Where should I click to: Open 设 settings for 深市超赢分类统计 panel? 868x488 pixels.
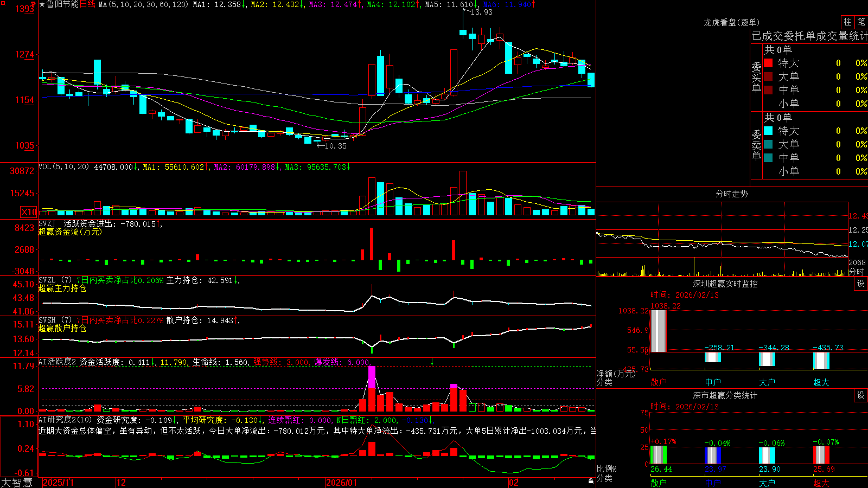861,395
